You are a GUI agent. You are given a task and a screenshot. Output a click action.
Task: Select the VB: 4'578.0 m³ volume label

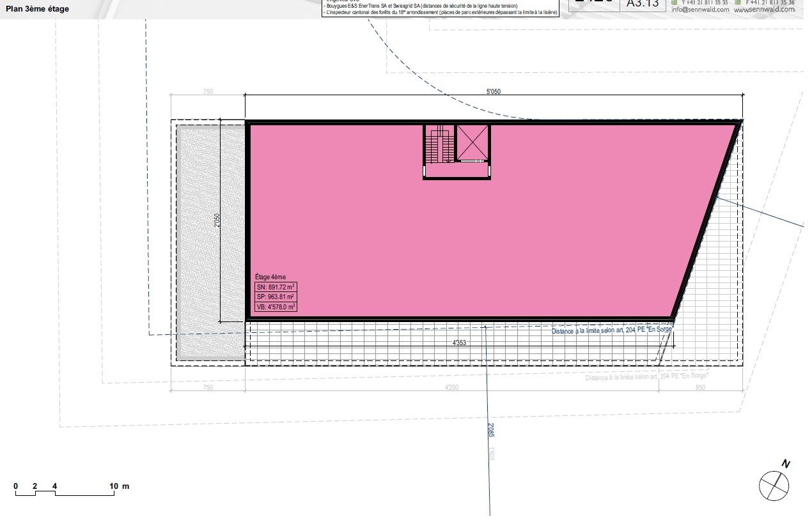[x=276, y=307]
